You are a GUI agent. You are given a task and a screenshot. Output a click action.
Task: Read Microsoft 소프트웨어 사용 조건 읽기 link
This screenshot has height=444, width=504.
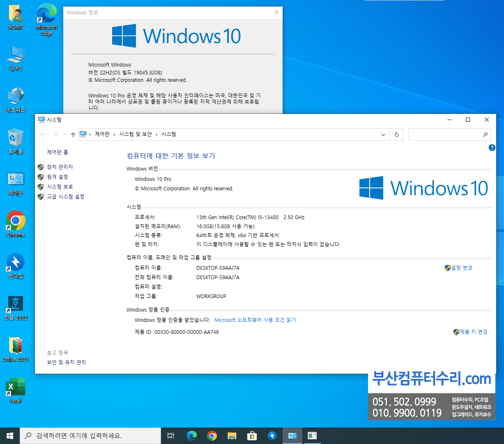tap(255, 320)
